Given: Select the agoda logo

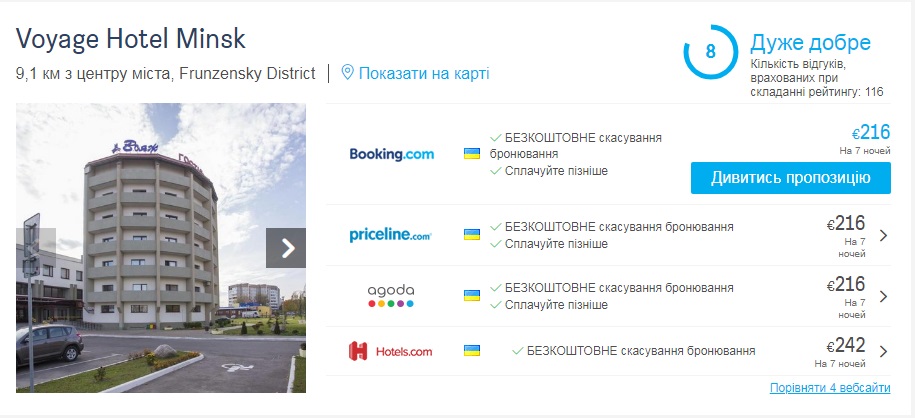Looking at the screenshot, I should [390, 296].
